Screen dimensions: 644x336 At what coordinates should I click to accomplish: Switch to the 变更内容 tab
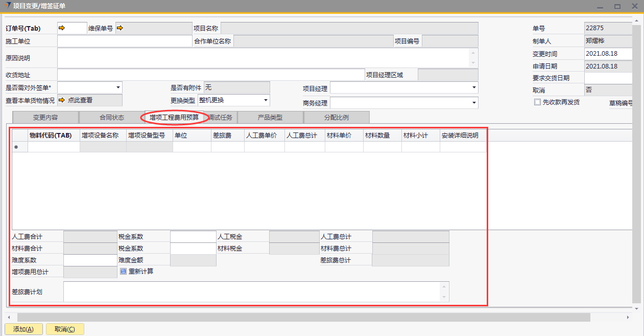pyautogui.click(x=45, y=118)
